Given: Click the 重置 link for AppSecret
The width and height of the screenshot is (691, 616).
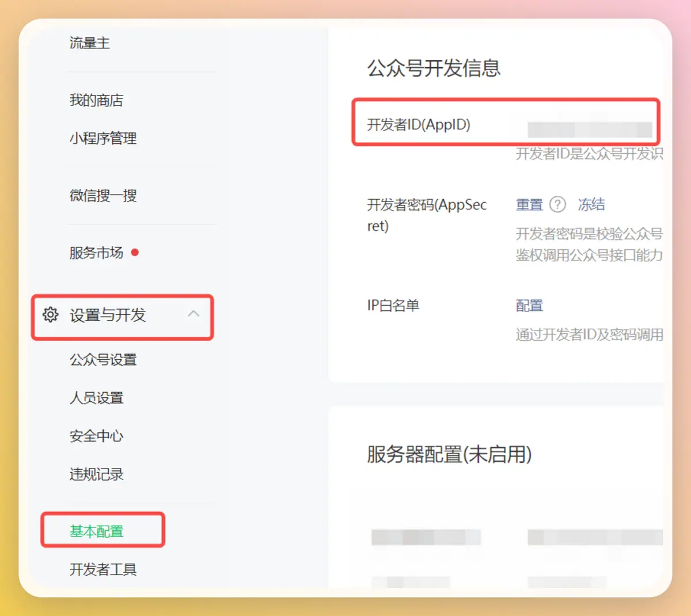Looking at the screenshot, I should [x=529, y=205].
